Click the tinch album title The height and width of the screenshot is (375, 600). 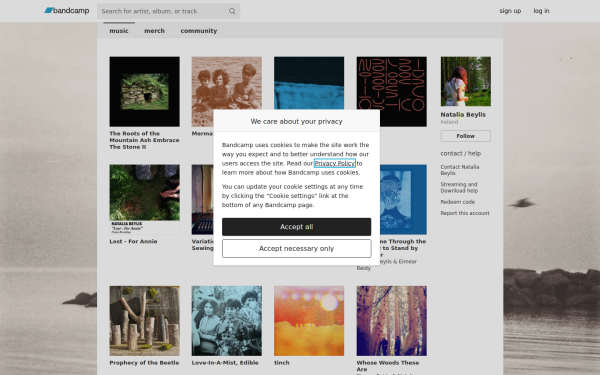pos(282,363)
